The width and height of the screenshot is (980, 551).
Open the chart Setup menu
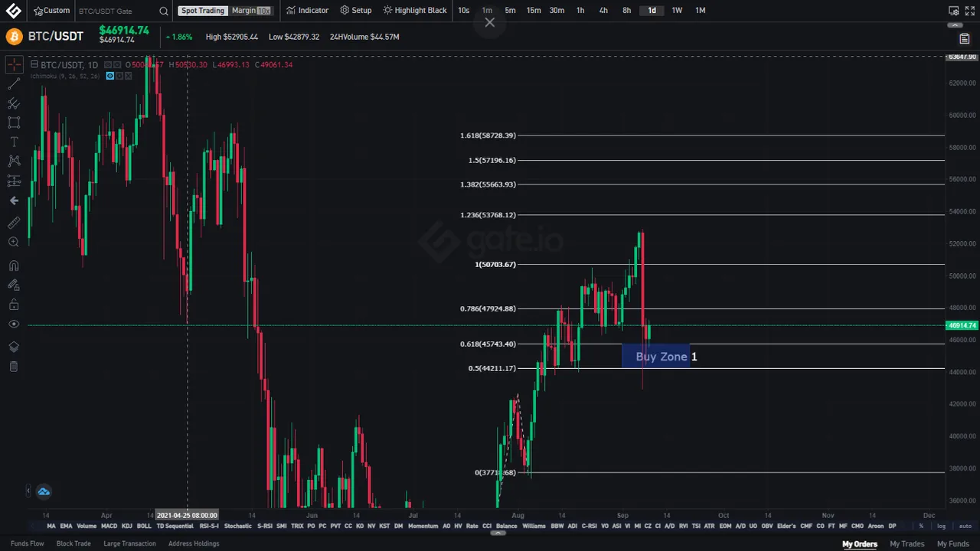[356, 11]
